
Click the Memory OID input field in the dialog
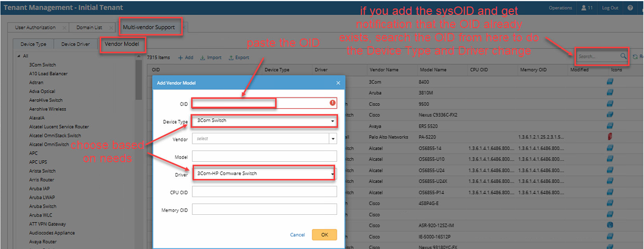tap(264, 209)
